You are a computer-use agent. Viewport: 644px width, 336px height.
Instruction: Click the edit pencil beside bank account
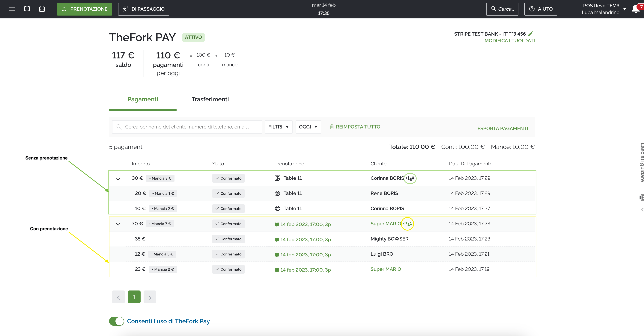pos(530,34)
